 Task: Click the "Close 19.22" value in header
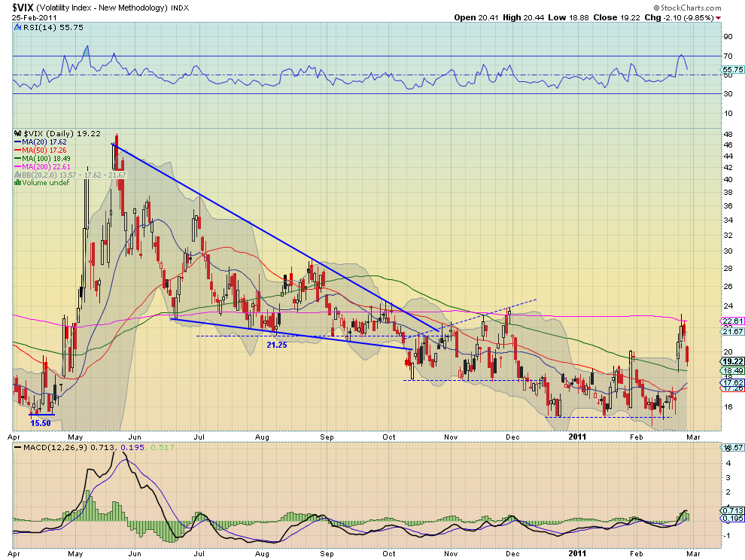pos(617,17)
